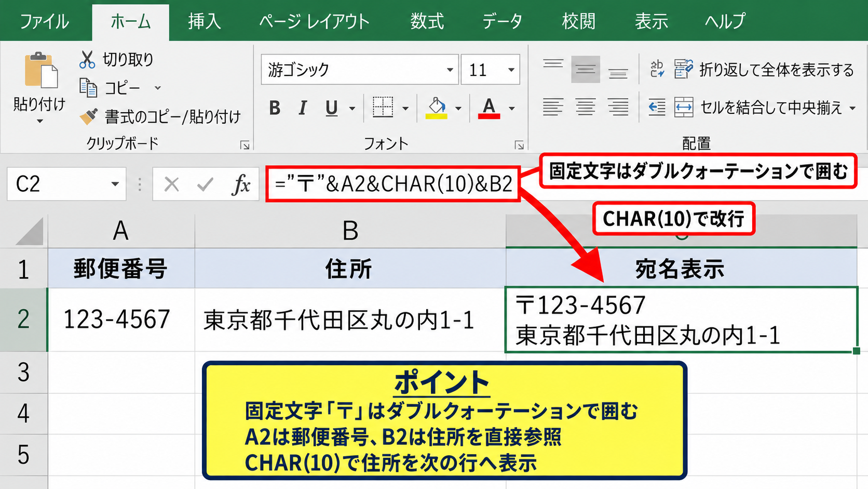Open the font color dropdown arrow
Screen dimensions: 868x489
tap(512, 108)
